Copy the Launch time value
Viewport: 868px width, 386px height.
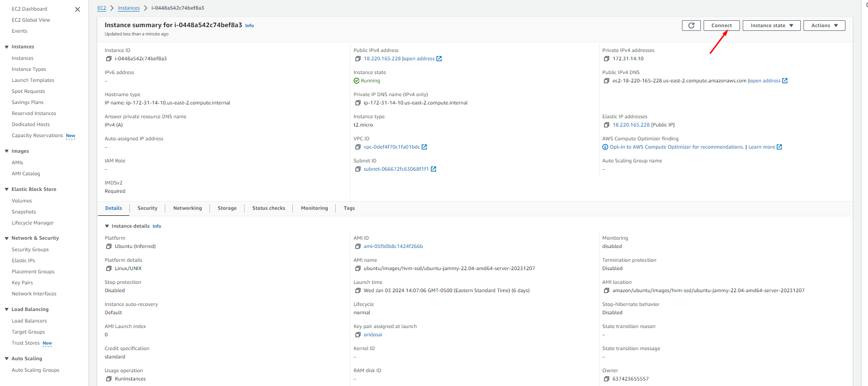pyautogui.click(x=358, y=291)
